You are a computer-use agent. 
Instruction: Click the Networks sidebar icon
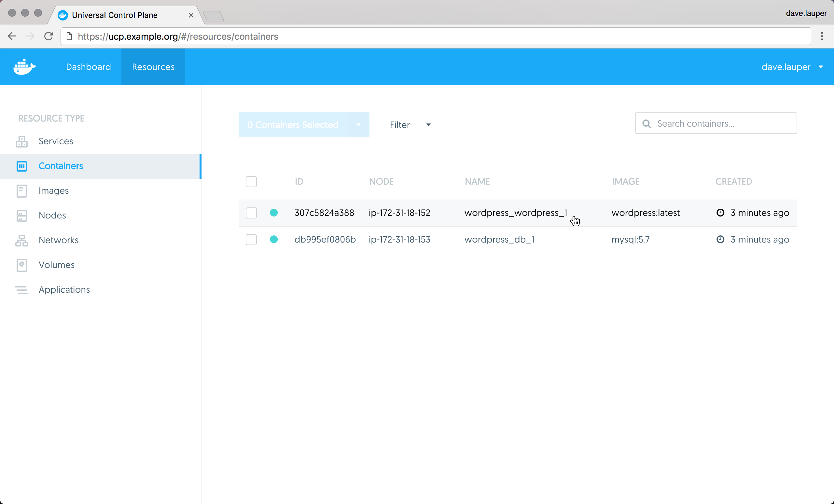tap(22, 240)
